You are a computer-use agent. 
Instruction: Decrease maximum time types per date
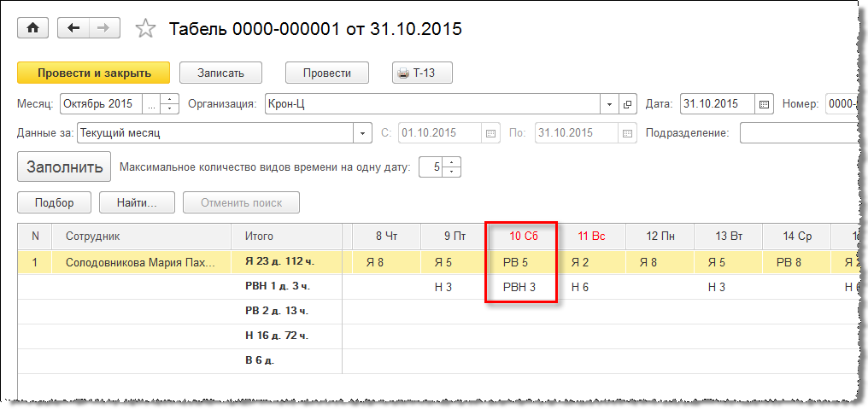coord(452,172)
